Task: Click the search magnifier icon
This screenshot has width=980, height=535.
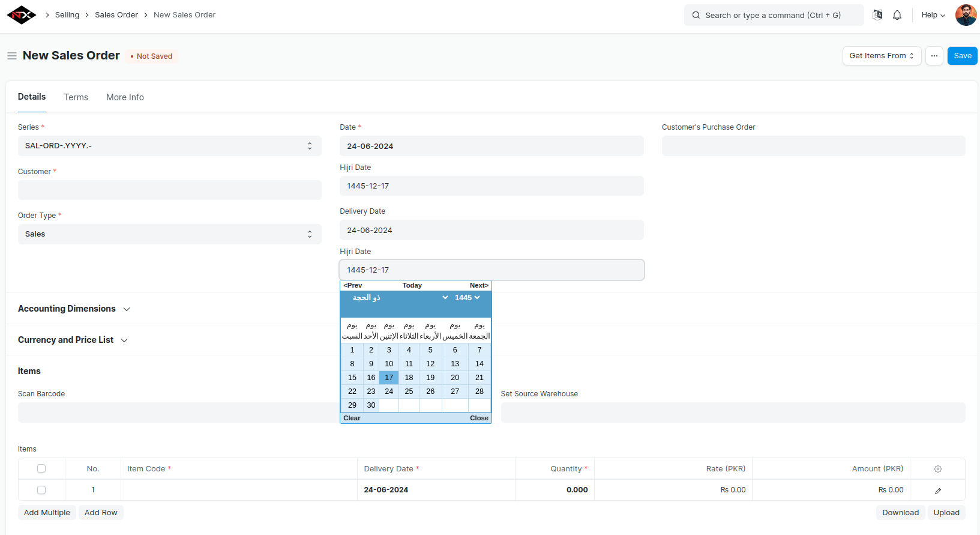Action: (696, 15)
